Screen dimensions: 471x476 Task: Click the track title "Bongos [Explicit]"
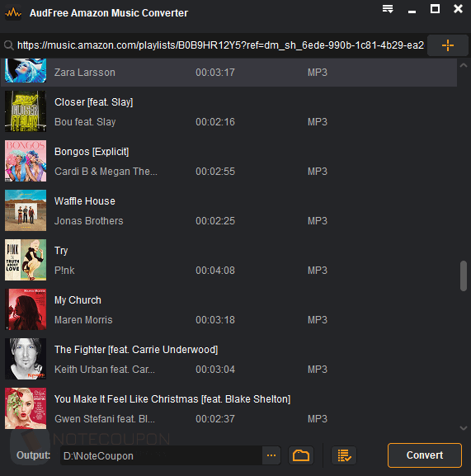[92, 152]
